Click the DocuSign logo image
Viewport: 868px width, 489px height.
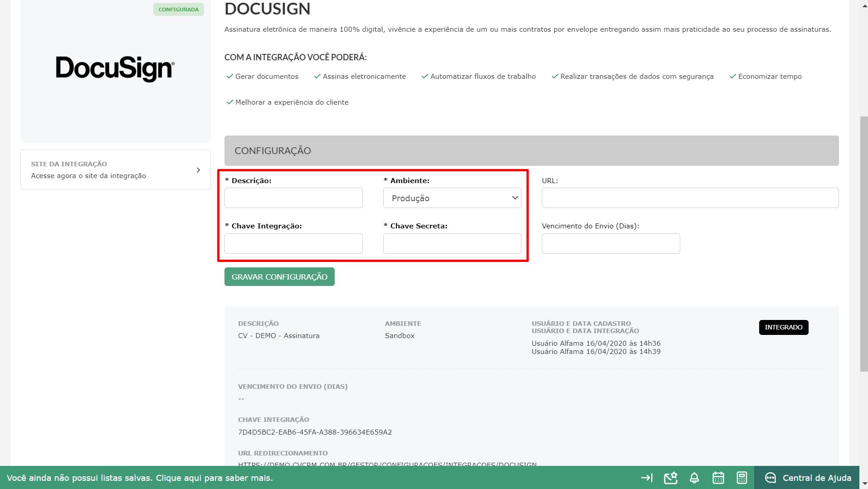point(115,68)
